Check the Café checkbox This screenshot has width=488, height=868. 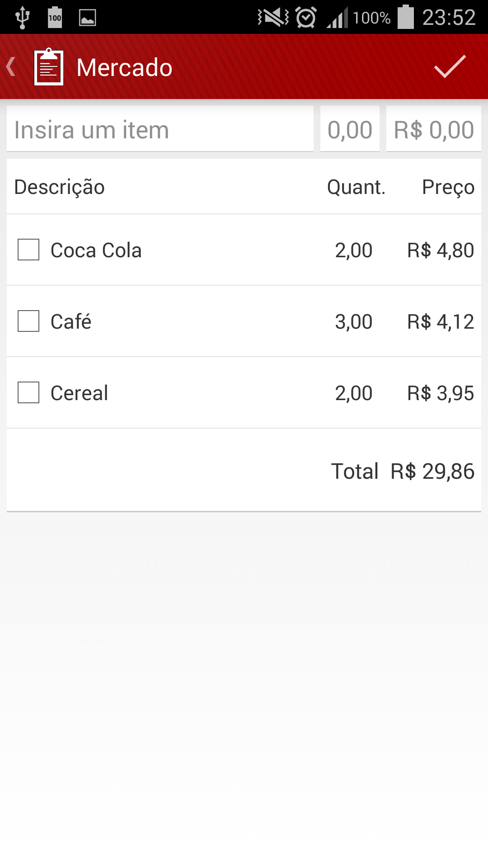(28, 321)
